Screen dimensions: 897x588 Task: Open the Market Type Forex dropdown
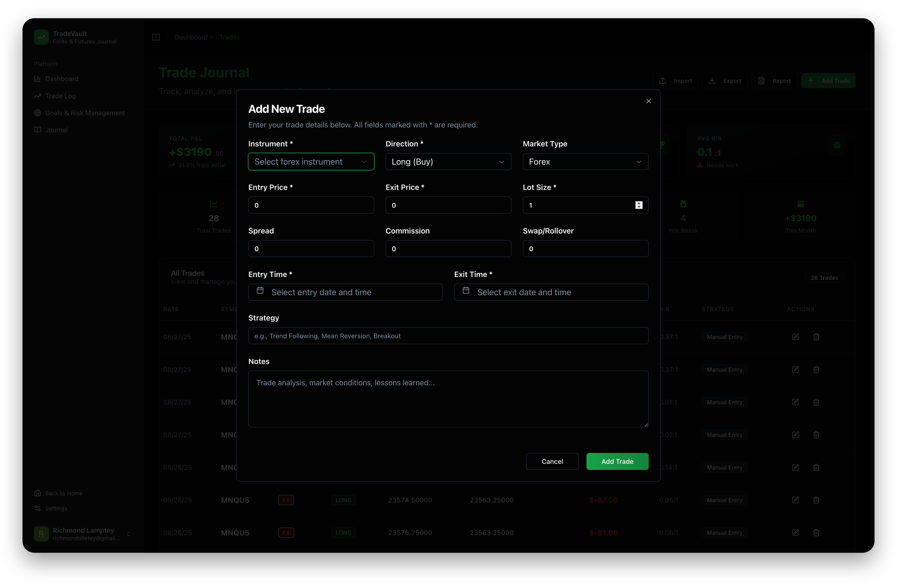click(x=585, y=162)
